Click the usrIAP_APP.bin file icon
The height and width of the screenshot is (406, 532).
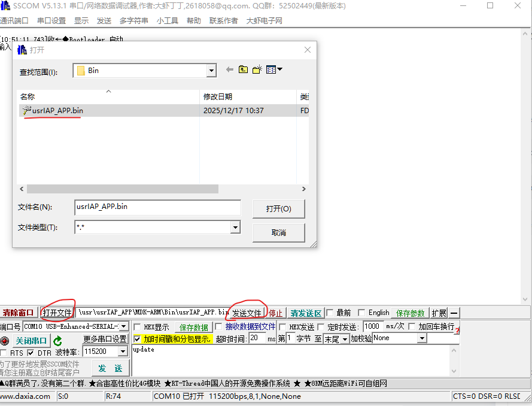(x=26, y=110)
